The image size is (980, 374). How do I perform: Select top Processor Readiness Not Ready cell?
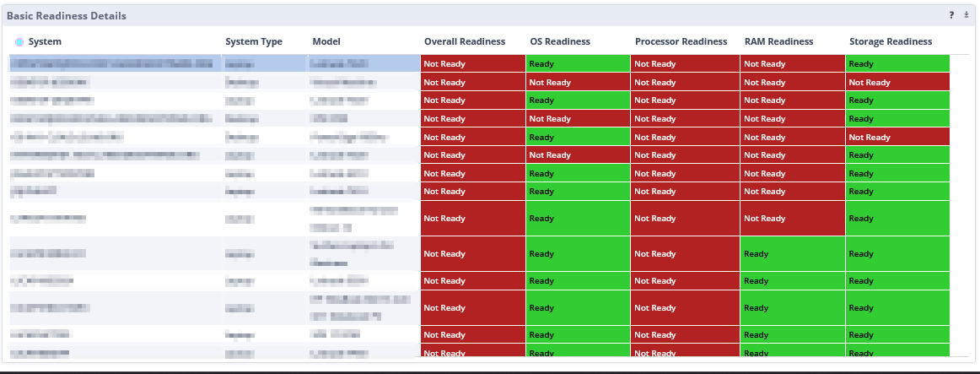point(685,63)
